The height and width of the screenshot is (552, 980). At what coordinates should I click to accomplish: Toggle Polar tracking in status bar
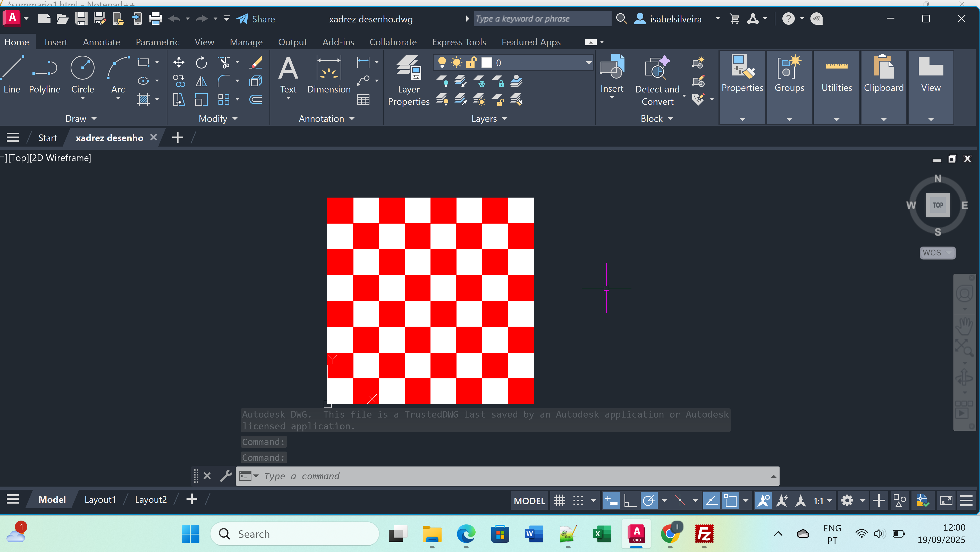coord(649,501)
